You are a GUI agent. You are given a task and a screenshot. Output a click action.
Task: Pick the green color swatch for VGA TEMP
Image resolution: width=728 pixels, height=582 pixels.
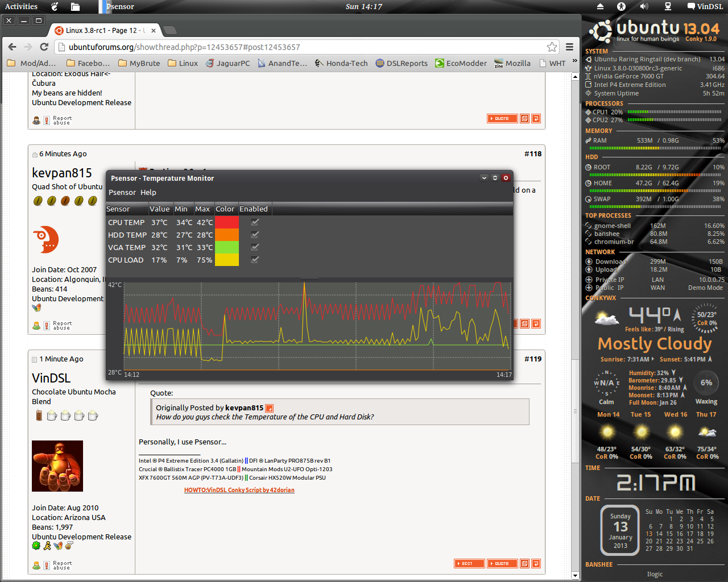pyautogui.click(x=226, y=247)
